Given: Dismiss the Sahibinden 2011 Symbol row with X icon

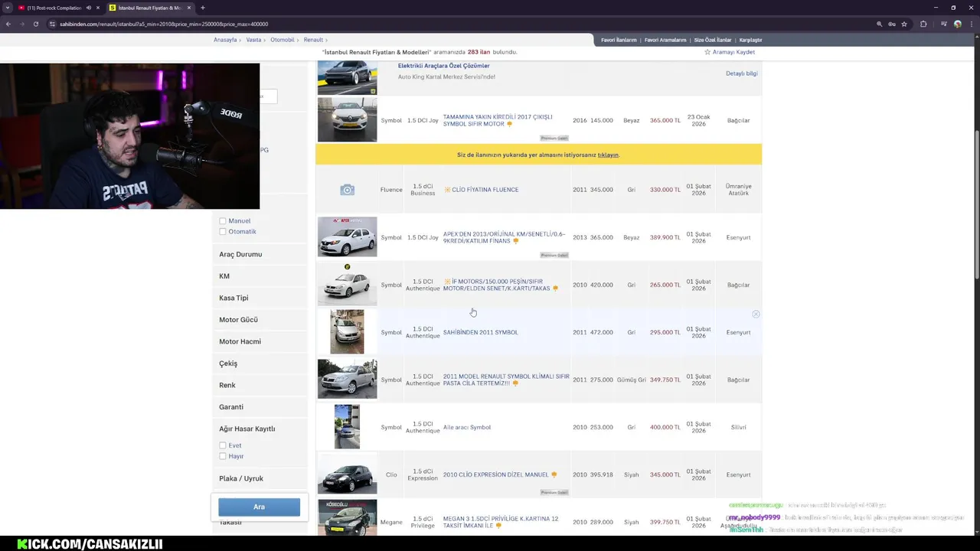Looking at the screenshot, I should (x=756, y=315).
